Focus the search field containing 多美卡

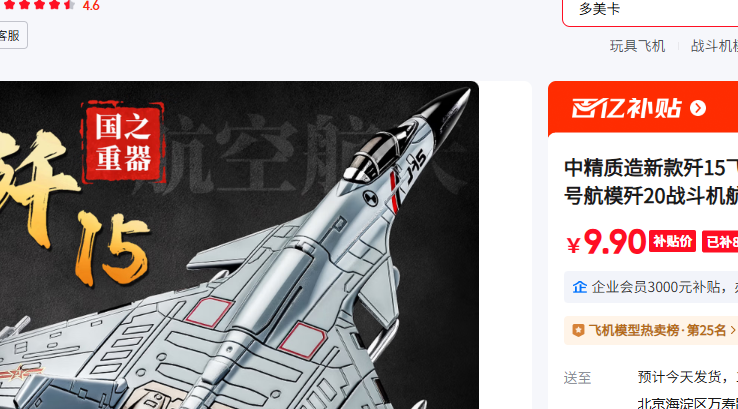(650, 10)
